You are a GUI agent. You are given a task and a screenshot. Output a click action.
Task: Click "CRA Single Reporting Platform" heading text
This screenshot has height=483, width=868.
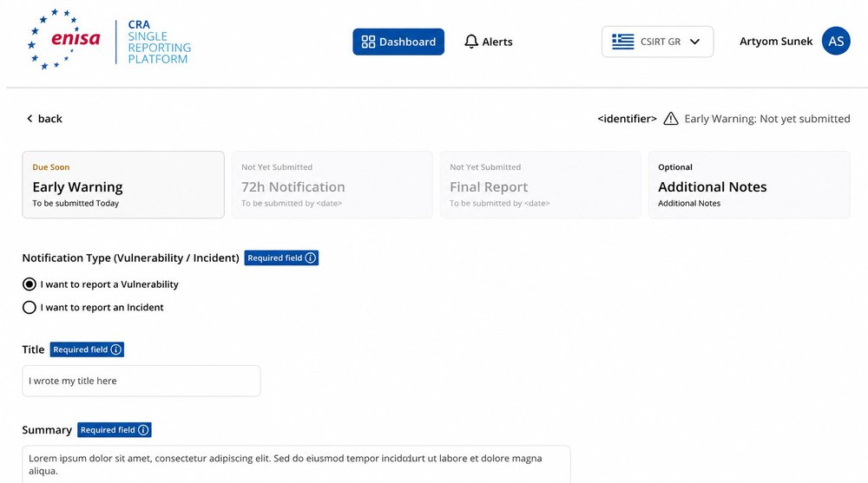pos(160,42)
